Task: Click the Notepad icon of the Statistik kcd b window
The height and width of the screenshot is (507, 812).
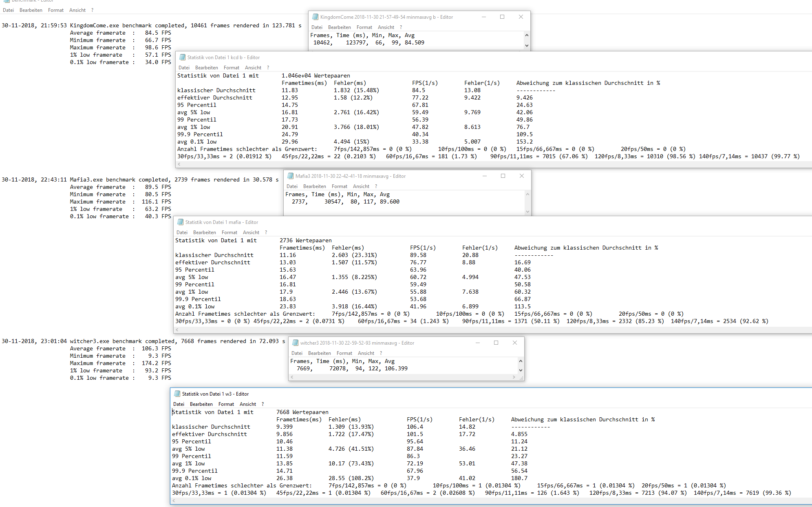Action: [x=182, y=58]
